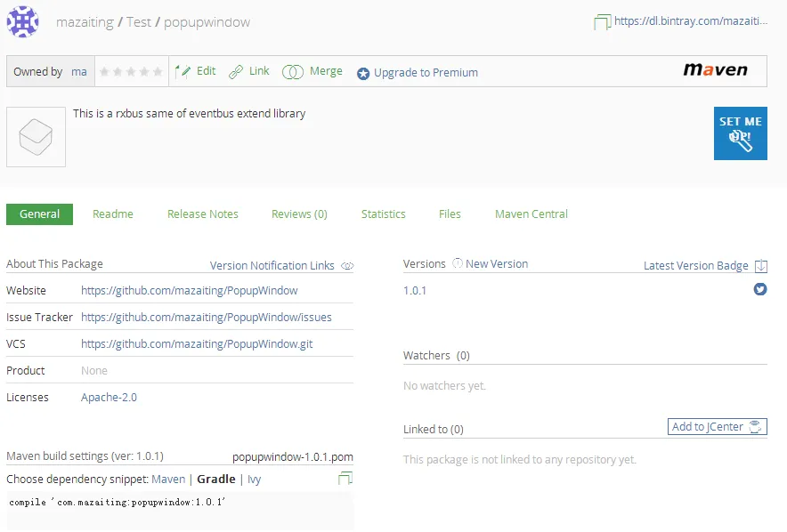Click the Link chain icon

point(236,72)
